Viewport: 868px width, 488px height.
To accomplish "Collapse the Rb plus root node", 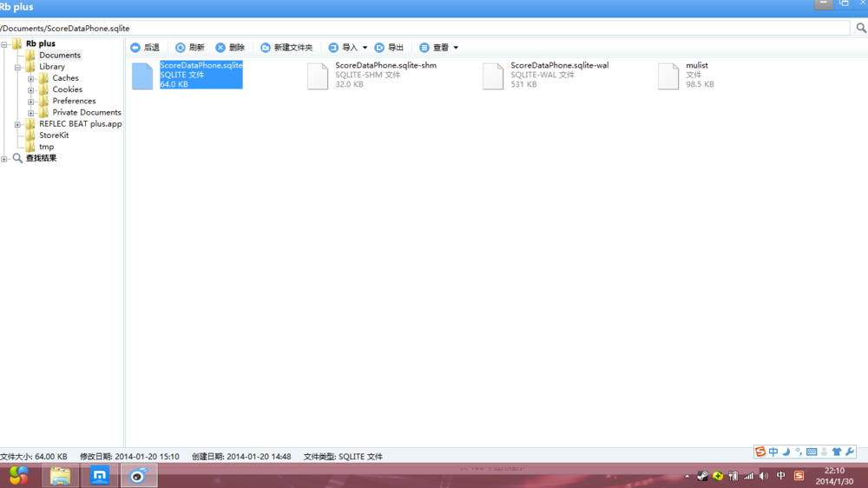I will pyautogui.click(x=4, y=43).
